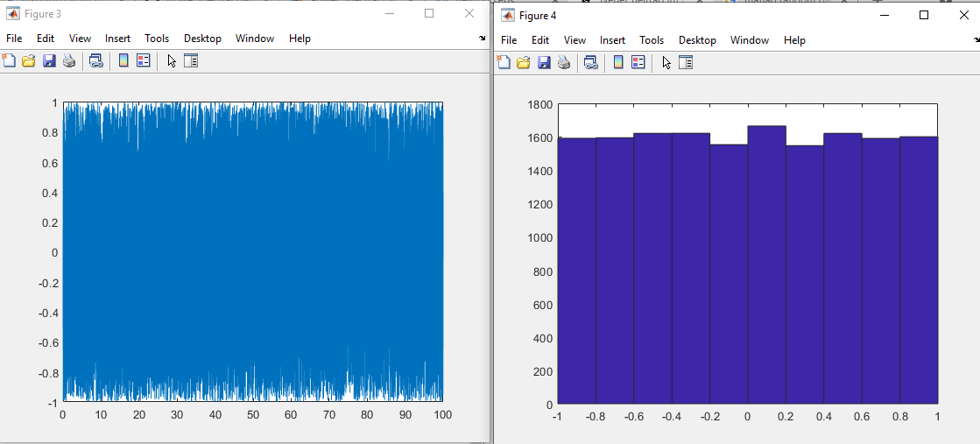This screenshot has height=444, width=980.
Task: Select the first histogram bar starting at -1
Action: click(576, 271)
